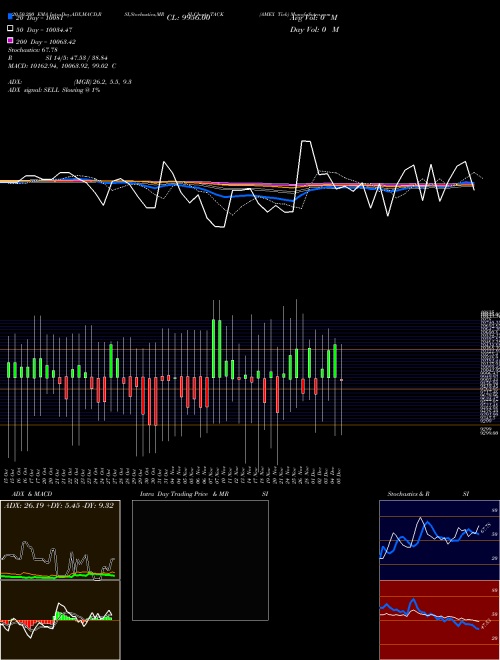
Task: Open the MACD histogram mini chart
Action: point(60,620)
